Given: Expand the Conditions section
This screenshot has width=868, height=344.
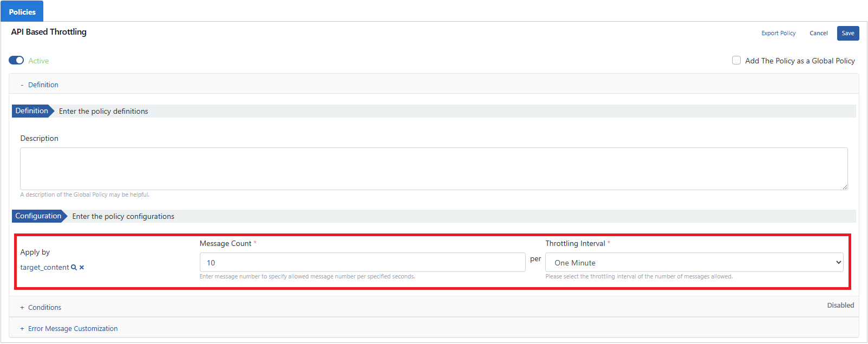Looking at the screenshot, I should 44,308.
